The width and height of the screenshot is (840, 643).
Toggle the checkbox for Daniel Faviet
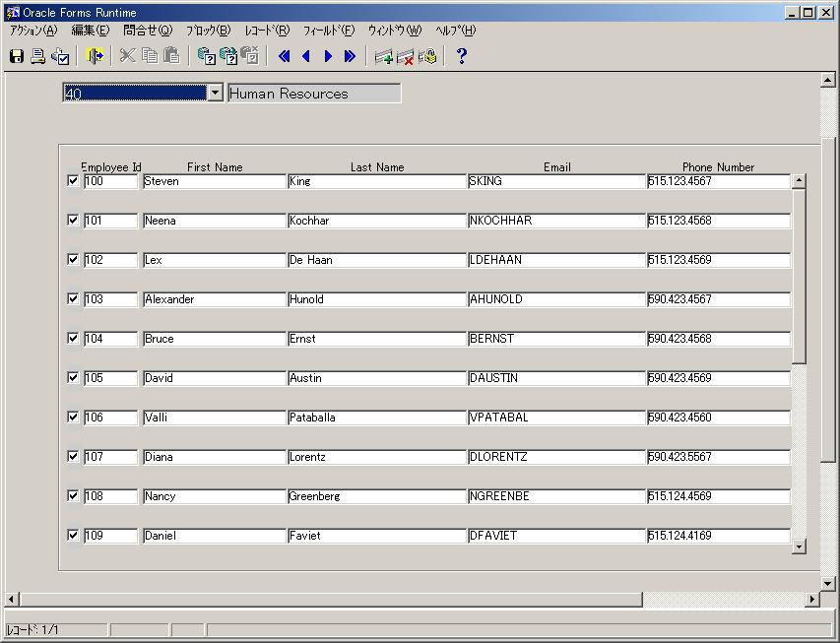pyautogui.click(x=74, y=535)
